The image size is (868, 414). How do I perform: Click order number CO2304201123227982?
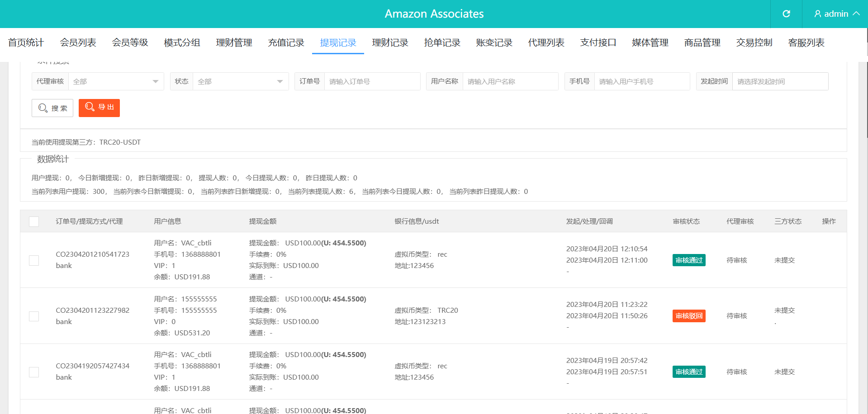93,310
